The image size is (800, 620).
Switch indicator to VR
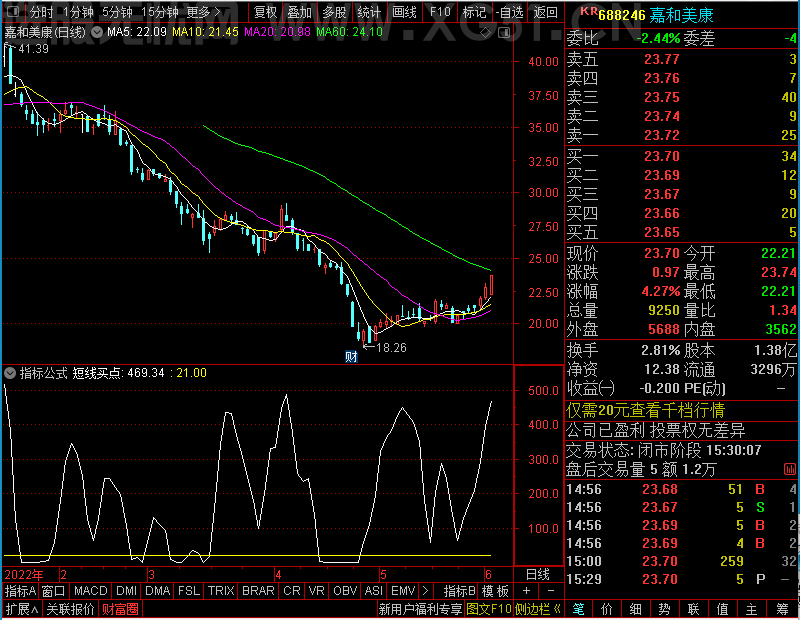coord(317,591)
